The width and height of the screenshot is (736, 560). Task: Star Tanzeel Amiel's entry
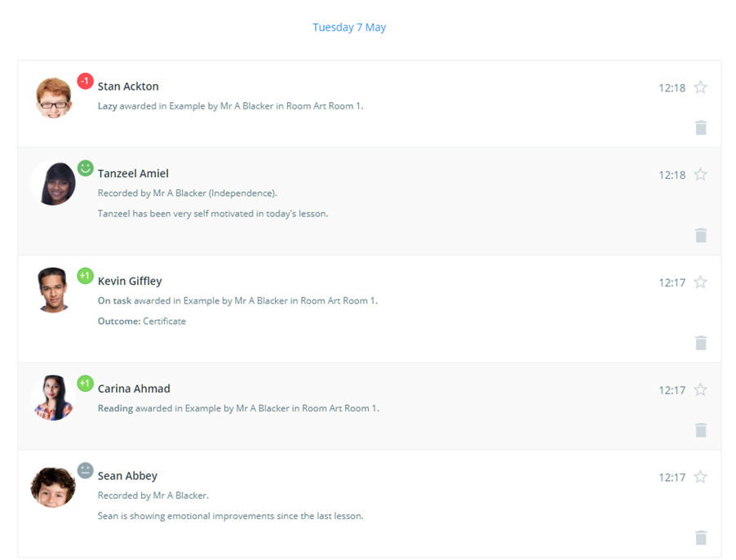point(701,174)
